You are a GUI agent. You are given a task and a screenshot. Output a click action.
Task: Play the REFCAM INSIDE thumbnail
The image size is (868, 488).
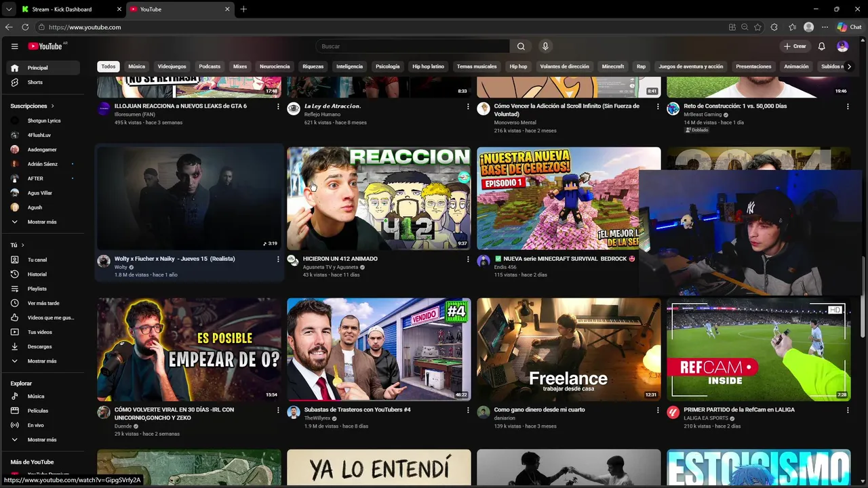tap(758, 350)
